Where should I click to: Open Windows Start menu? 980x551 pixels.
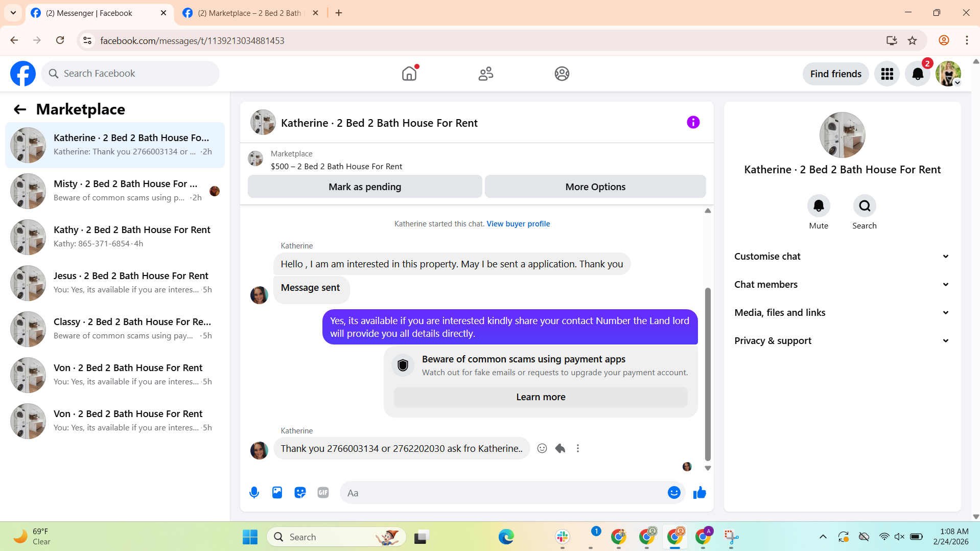[x=250, y=537]
